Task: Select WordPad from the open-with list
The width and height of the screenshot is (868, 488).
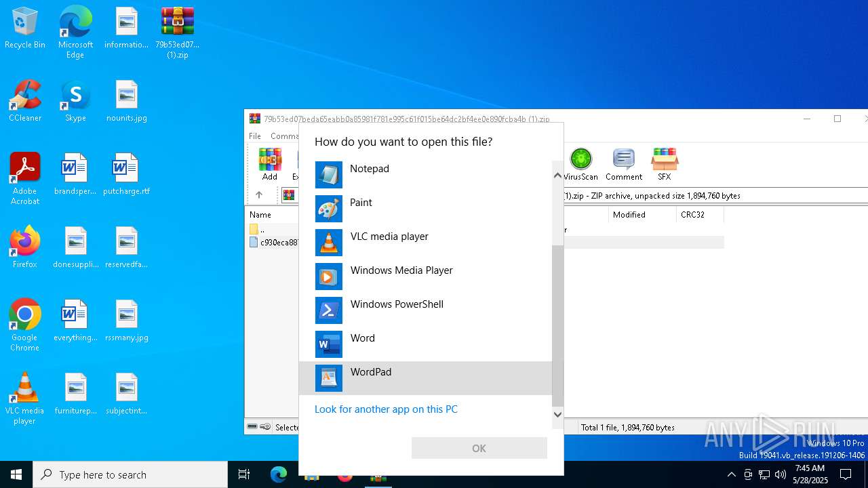Action: 425,378
